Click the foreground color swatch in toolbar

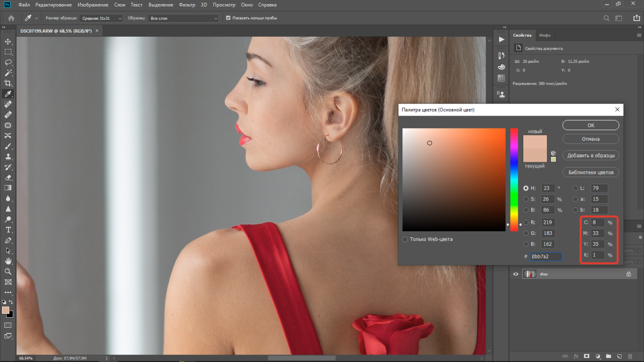[6, 310]
